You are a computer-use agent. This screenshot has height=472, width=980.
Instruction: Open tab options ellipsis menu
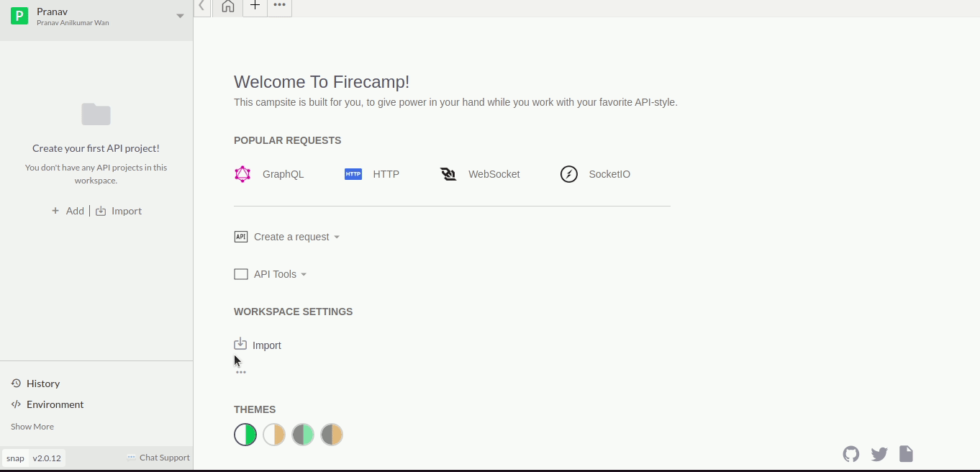click(x=279, y=5)
